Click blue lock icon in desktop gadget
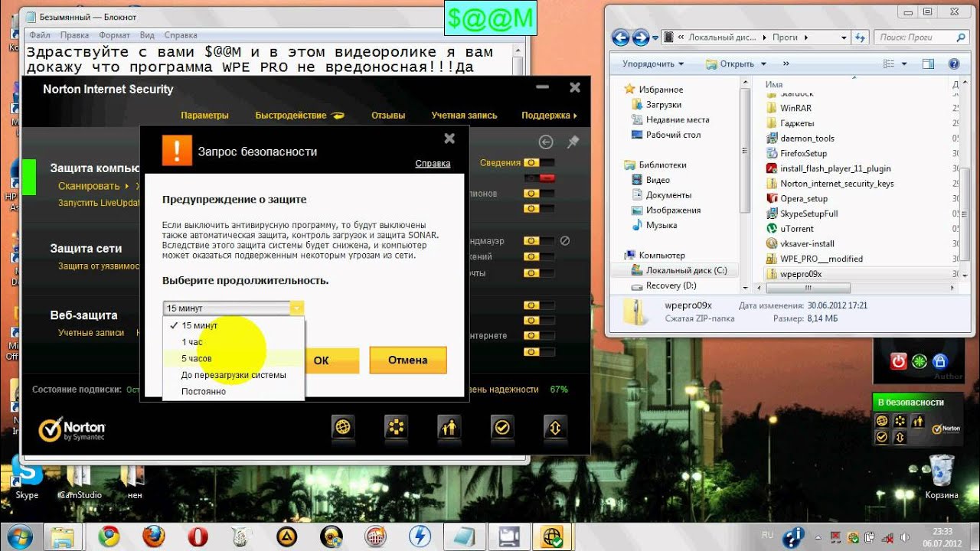 (x=940, y=360)
